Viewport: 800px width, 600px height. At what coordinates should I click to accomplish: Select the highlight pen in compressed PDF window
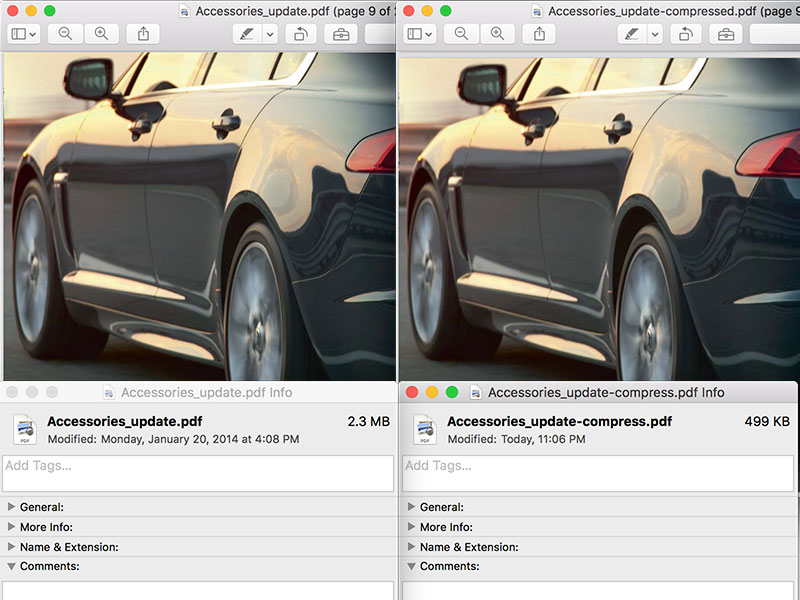pos(632,34)
